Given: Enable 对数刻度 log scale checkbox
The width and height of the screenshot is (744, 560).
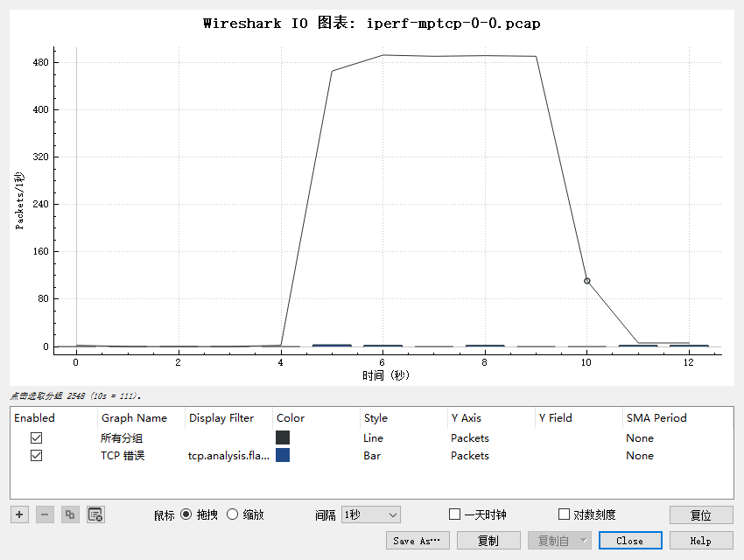Looking at the screenshot, I should pos(564,514).
